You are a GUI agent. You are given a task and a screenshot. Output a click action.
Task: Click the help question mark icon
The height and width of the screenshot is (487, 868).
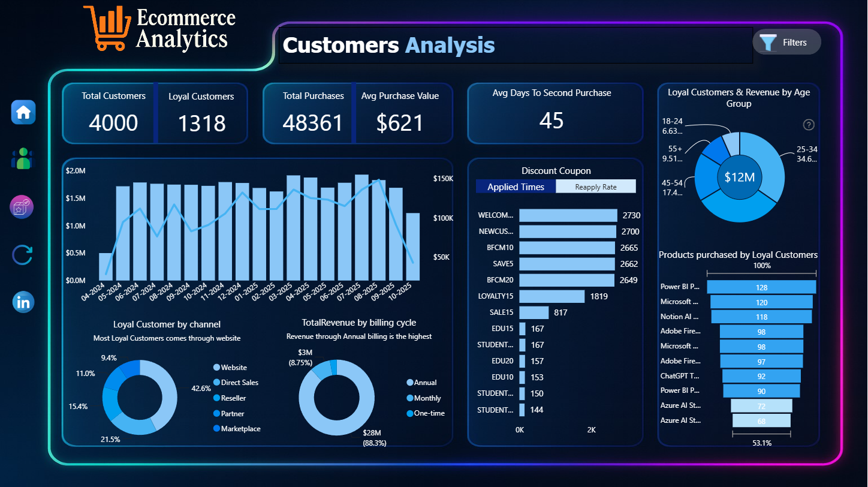pyautogui.click(x=809, y=125)
